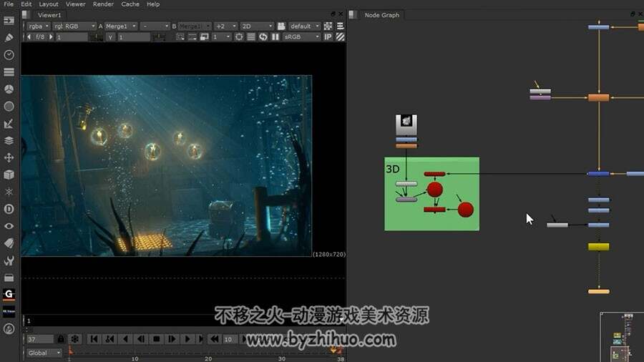Click the green 3D backdrop label
644x362 pixels.
tap(393, 169)
